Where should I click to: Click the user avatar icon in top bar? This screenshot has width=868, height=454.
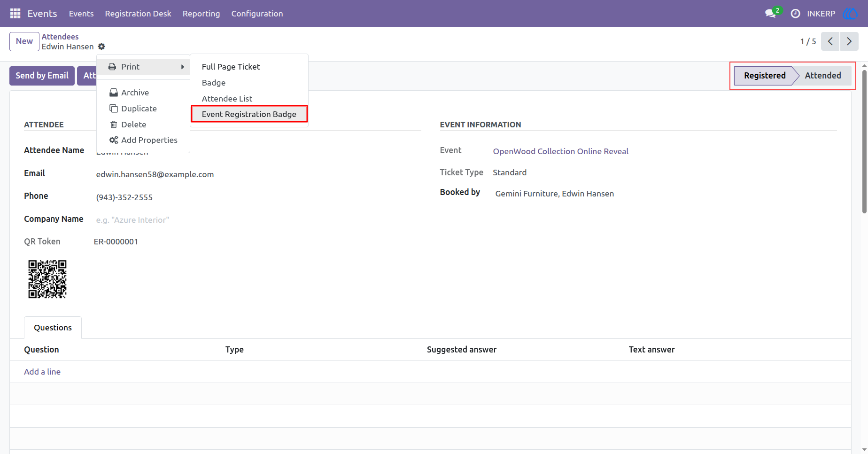[850, 14]
